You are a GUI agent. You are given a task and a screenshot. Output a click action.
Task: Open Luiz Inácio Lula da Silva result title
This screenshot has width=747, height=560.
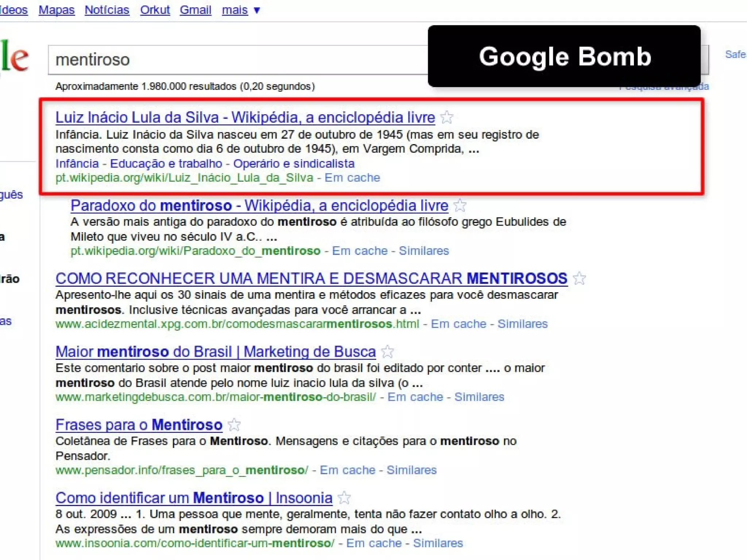tap(245, 117)
